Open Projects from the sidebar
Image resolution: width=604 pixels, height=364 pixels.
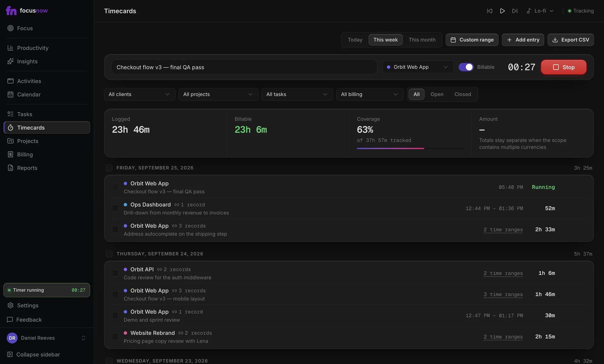(x=47, y=141)
